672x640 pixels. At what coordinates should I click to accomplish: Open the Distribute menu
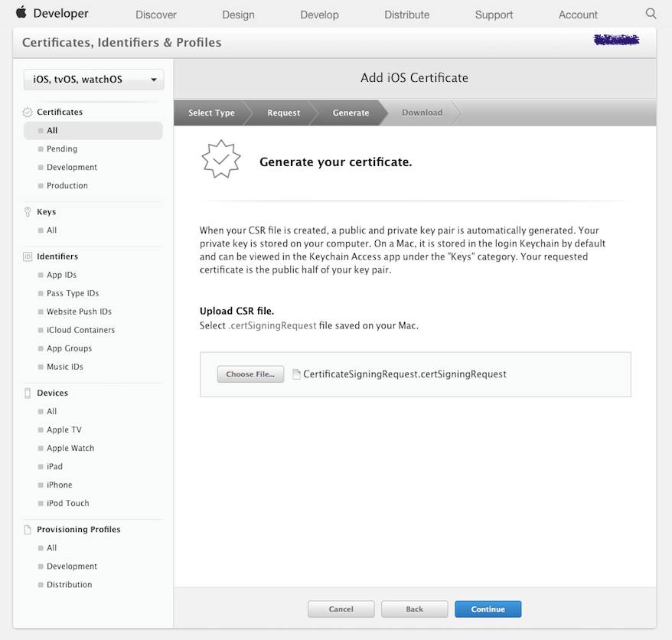pos(406,15)
